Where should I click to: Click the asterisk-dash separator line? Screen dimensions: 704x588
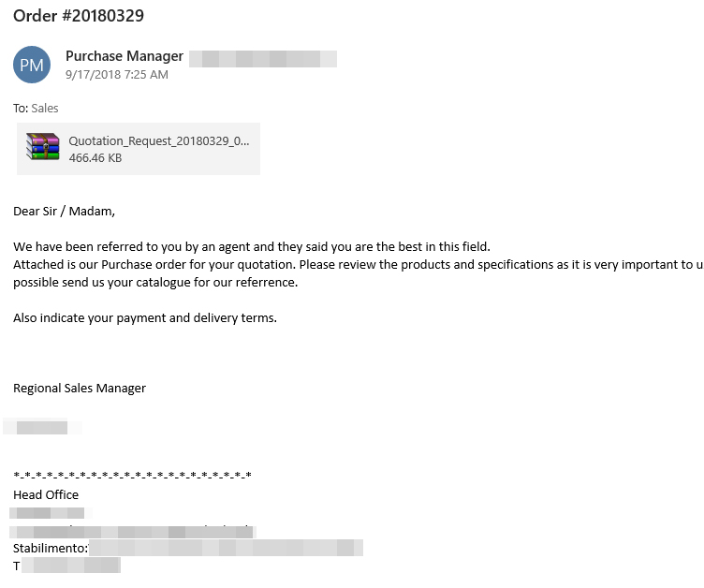click(132, 477)
